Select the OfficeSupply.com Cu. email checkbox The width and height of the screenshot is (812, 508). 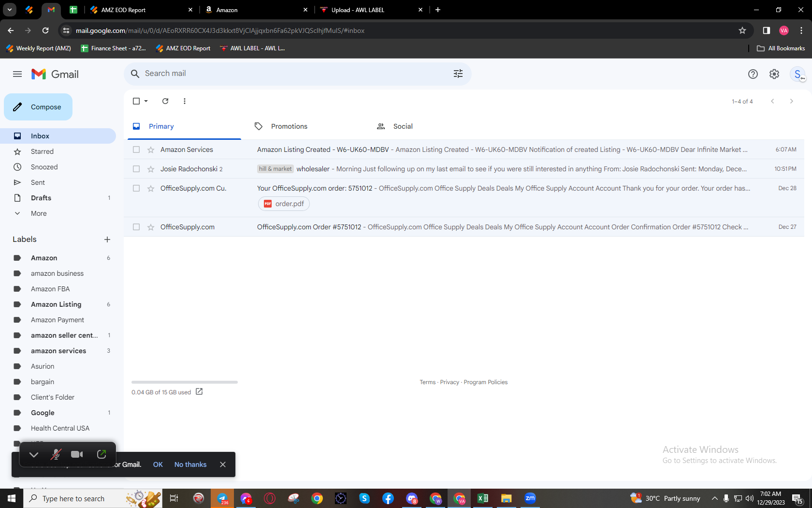pyautogui.click(x=136, y=188)
